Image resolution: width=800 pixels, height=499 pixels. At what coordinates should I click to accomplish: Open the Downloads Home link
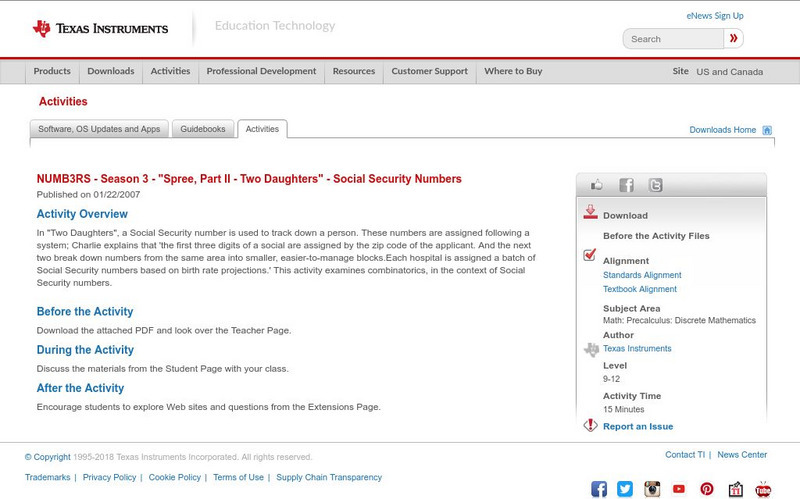point(722,130)
